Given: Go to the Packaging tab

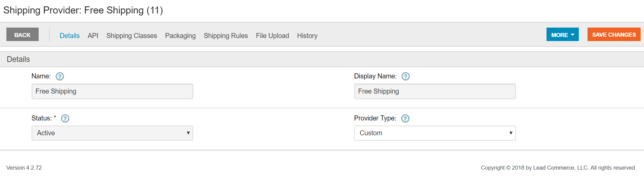Looking at the screenshot, I should point(180,36).
